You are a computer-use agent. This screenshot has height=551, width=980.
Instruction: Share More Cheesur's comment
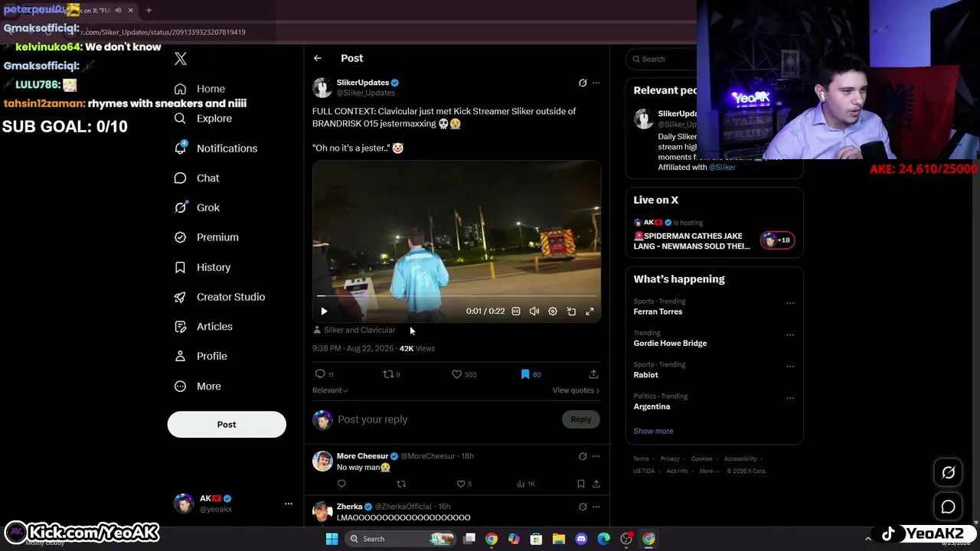tap(596, 484)
